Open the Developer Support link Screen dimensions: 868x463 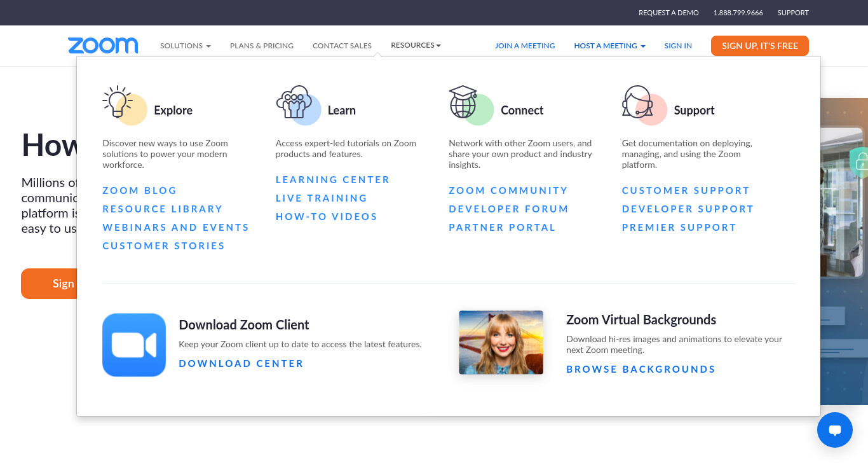[x=688, y=209]
